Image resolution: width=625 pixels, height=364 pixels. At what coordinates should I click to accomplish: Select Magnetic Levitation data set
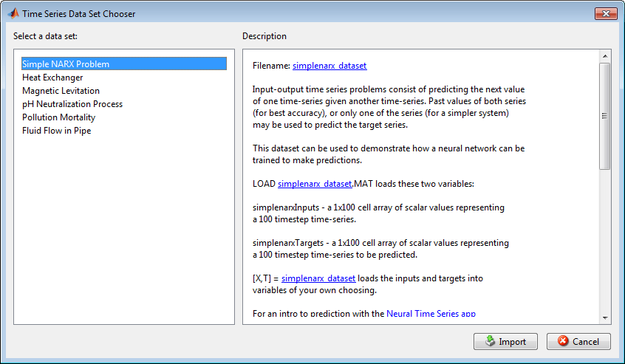click(x=61, y=90)
